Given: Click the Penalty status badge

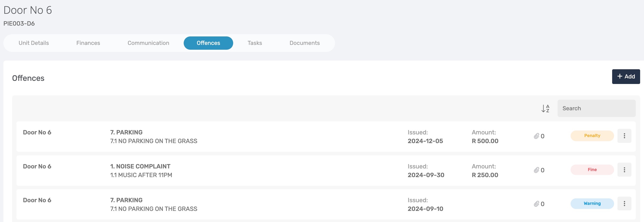Looking at the screenshot, I should [592, 136].
